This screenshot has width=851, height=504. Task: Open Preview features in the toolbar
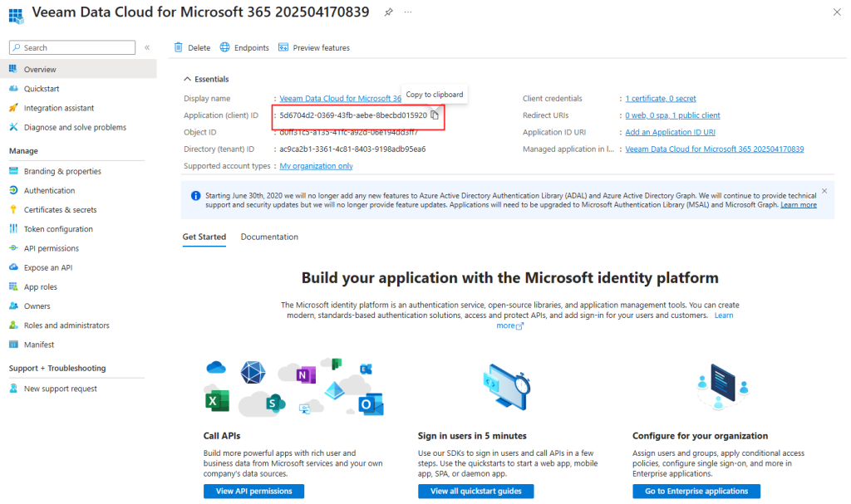[x=313, y=47]
